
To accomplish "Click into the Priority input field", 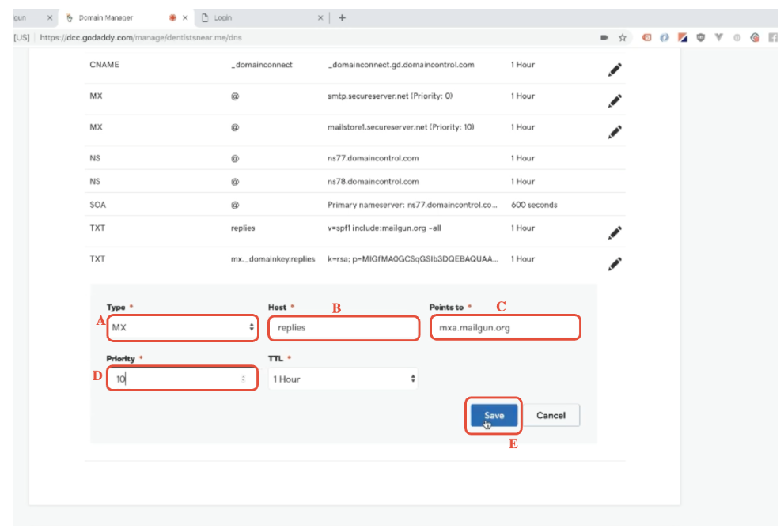I will [174, 379].
